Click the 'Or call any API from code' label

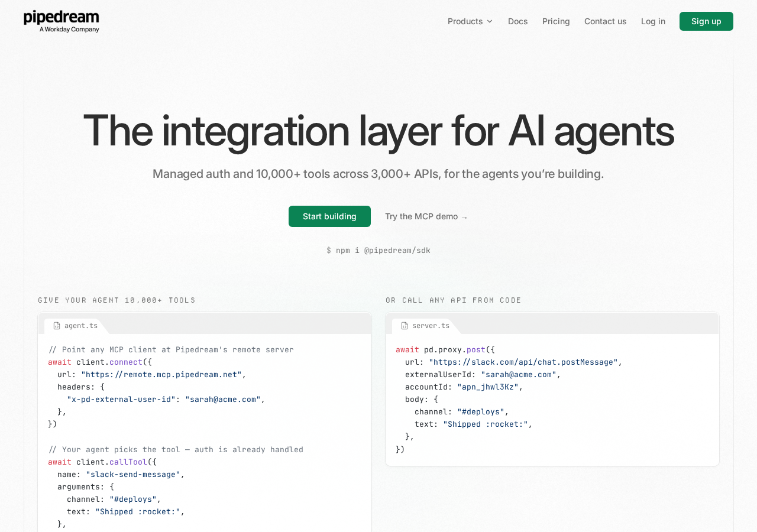pos(454,300)
